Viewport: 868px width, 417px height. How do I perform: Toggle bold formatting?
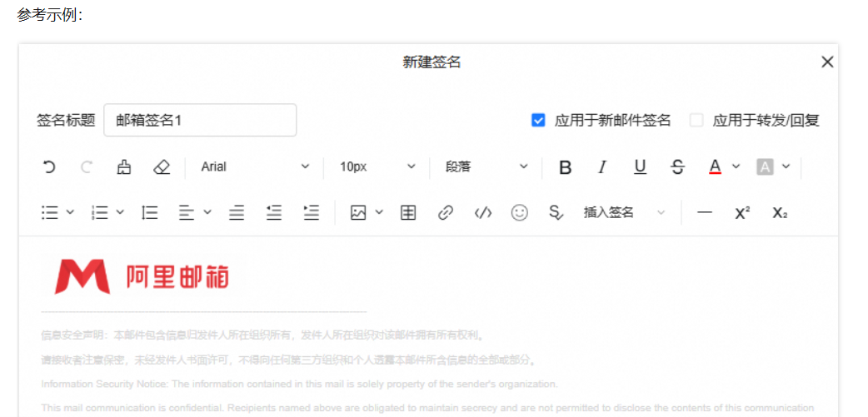click(565, 167)
